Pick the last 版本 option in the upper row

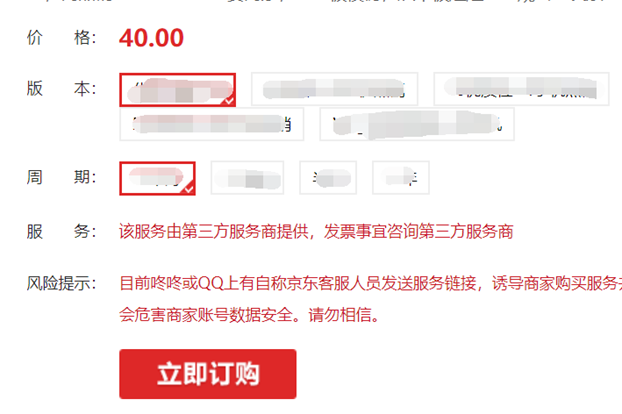pos(521,89)
